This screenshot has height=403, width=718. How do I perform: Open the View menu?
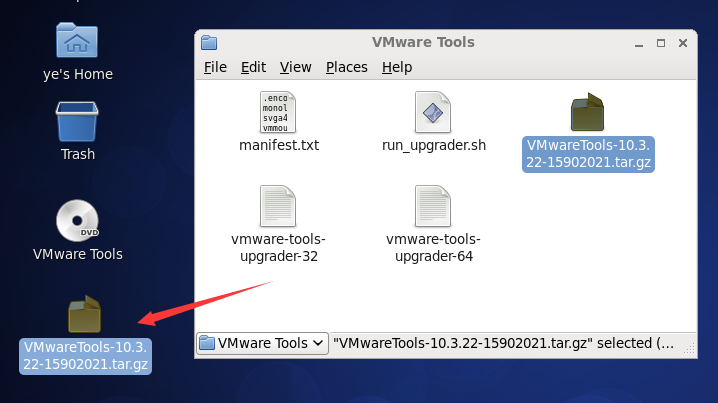click(x=295, y=67)
